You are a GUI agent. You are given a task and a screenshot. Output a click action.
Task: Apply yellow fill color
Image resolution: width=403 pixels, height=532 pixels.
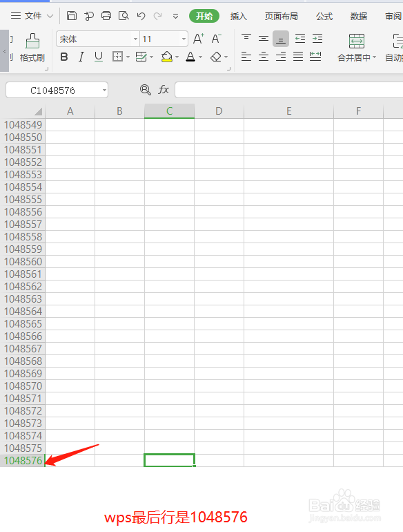[x=167, y=57]
